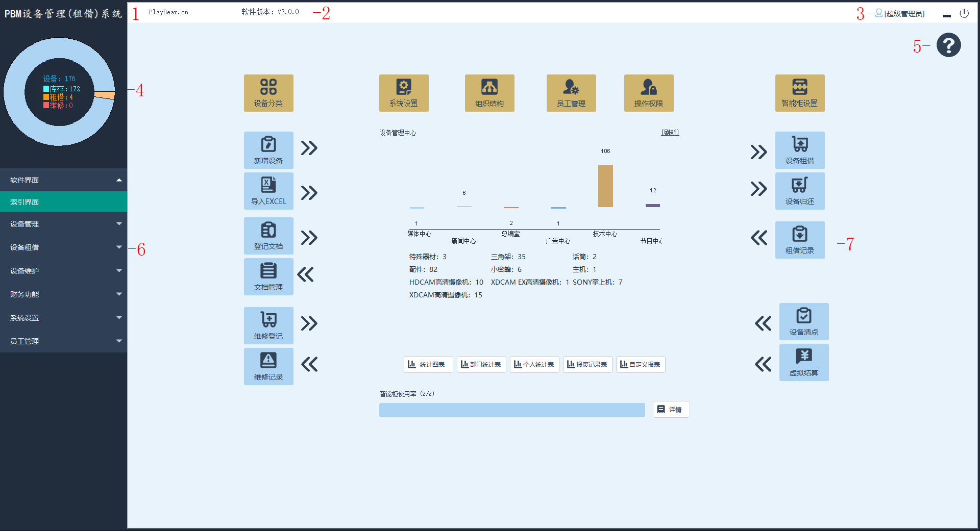The width and height of the screenshot is (980, 531).
Task: Open 导入EXCEL import tile
Action: 268,191
